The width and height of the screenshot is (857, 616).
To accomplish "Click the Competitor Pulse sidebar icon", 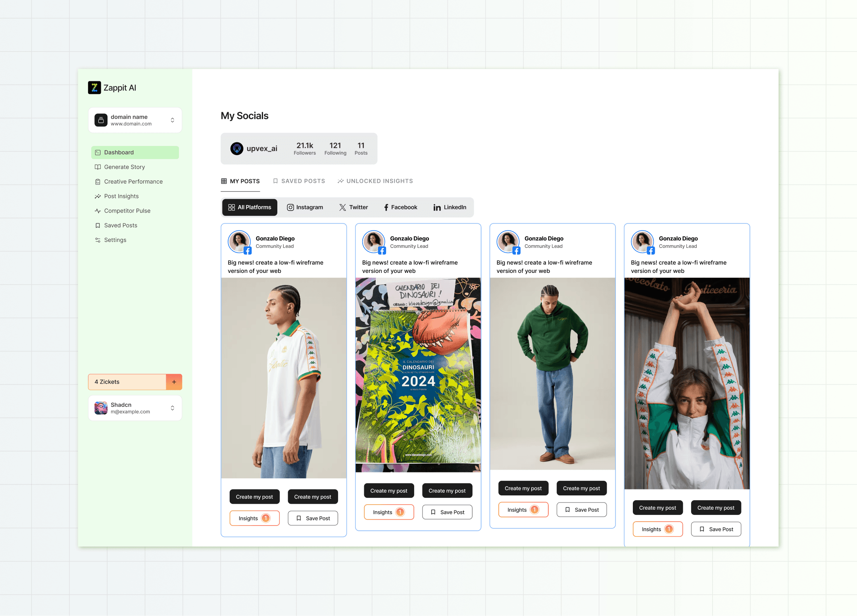I will point(98,211).
